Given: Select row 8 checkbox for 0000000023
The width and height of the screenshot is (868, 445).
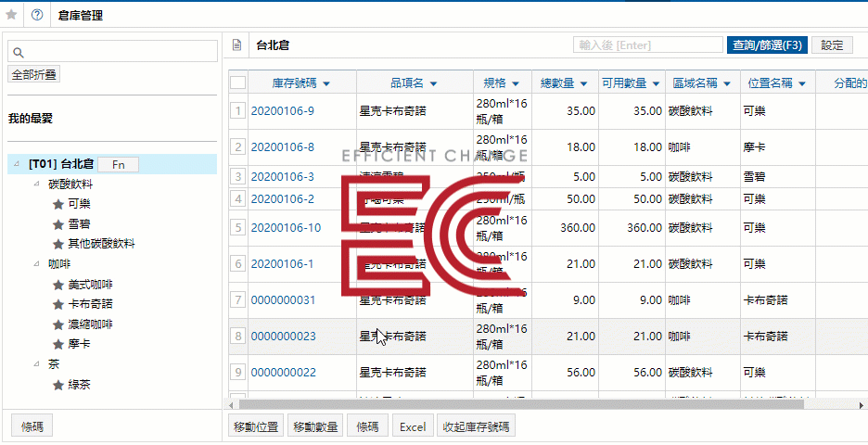Looking at the screenshot, I should (x=238, y=336).
